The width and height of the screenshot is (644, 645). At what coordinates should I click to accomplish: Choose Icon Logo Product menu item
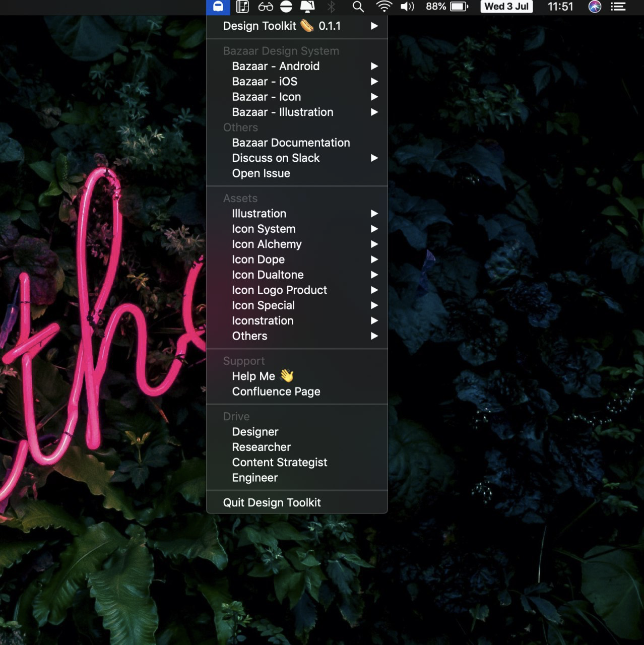(297, 290)
